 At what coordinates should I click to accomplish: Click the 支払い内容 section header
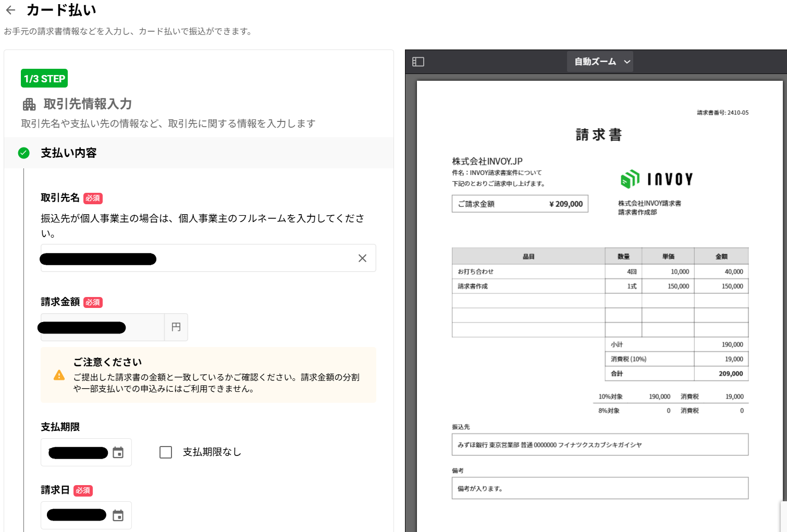[x=199, y=153]
